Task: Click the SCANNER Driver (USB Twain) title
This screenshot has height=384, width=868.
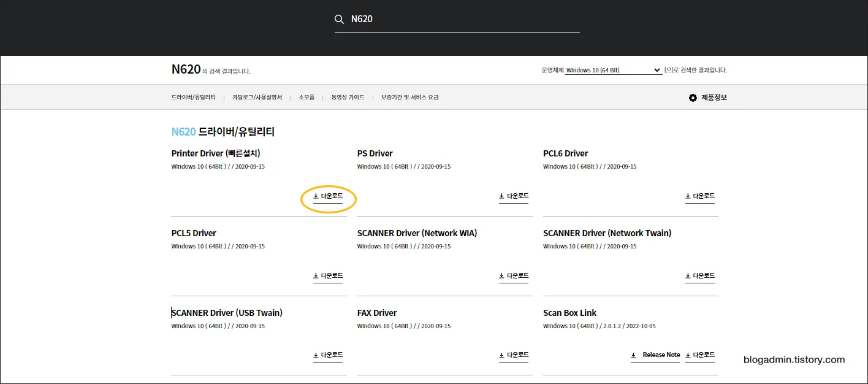Action: [x=227, y=313]
